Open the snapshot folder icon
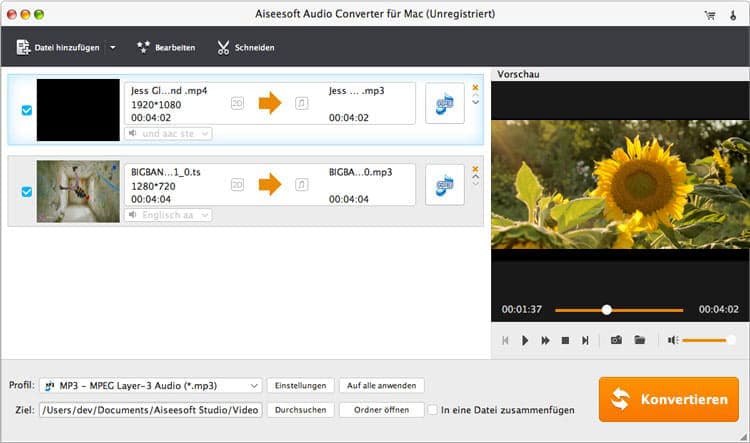Image resolution: width=750 pixels, height=443 pixels. pyautogui.click(x=640, y=340)
